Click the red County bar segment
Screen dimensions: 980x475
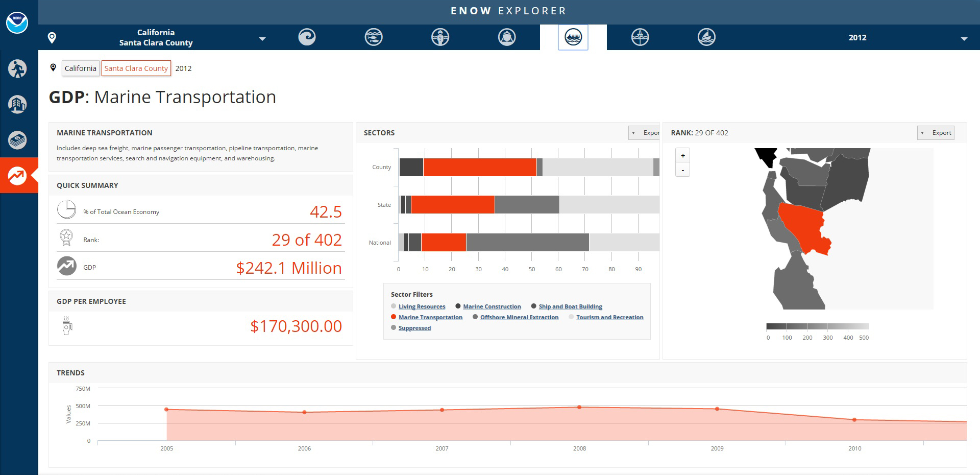point(480,167)
